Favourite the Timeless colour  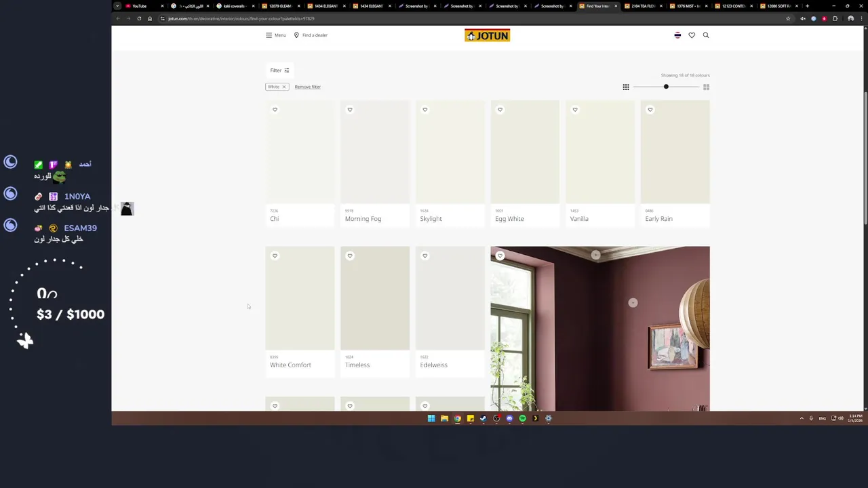pyautogui.click(x=350, y=256)
